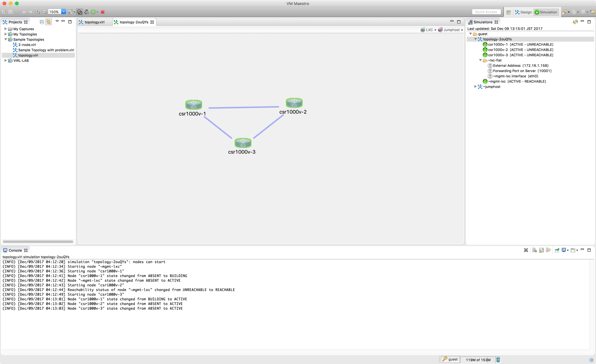The image size is (596, 364).
Task: Click in the Quick Access field
Action: (x=486, y=12)
